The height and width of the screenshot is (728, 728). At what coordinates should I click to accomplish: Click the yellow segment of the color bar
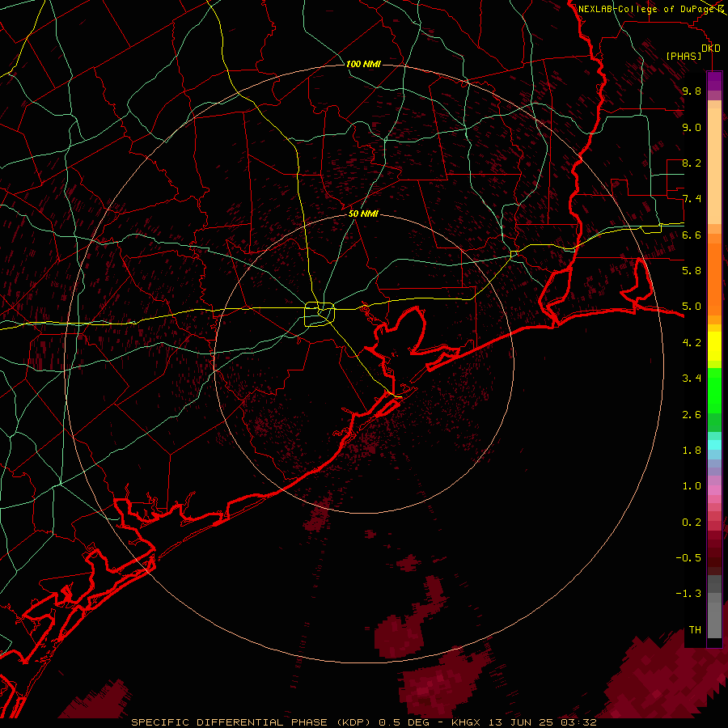coord(714,346)
